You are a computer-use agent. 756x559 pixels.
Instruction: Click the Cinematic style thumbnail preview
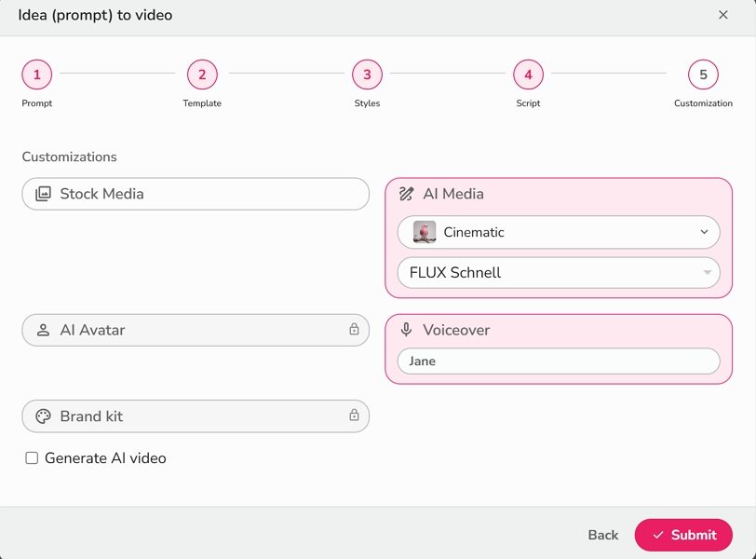pyautogui.click(x=425, y=232)
